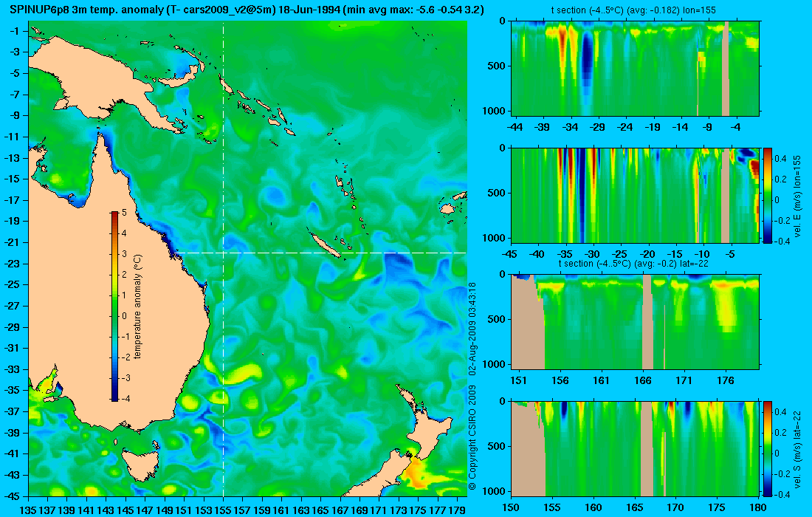Click tick "0.4" on the vel. E colorbar
This screenshot has width=812, height=517.
click(780, 157)
